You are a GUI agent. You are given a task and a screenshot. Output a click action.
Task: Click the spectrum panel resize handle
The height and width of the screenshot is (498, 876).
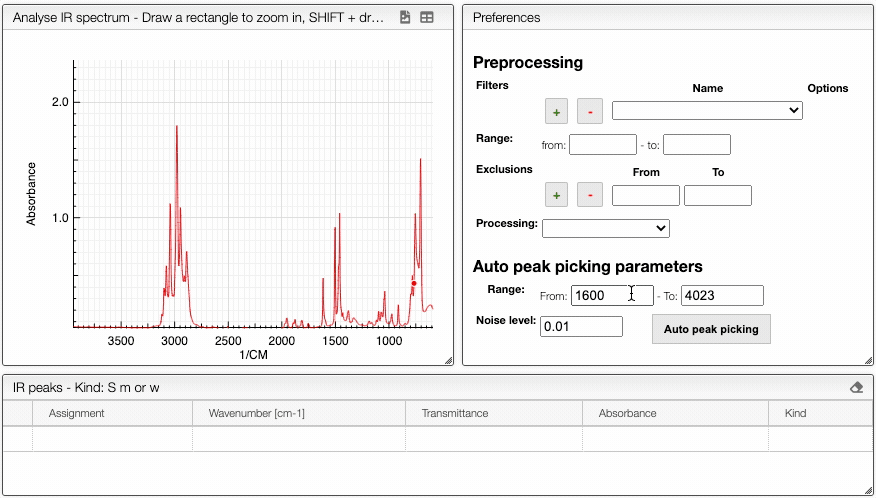click(448, 360)
